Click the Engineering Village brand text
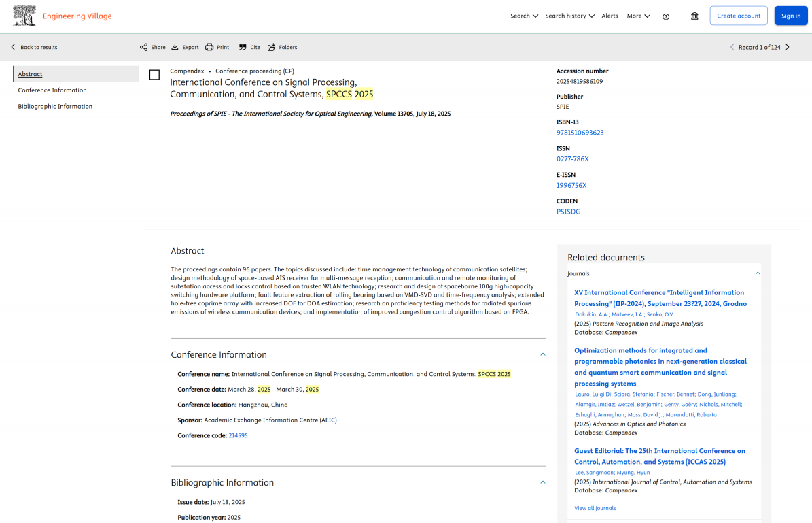812x523 pixels. pos(77,16)
